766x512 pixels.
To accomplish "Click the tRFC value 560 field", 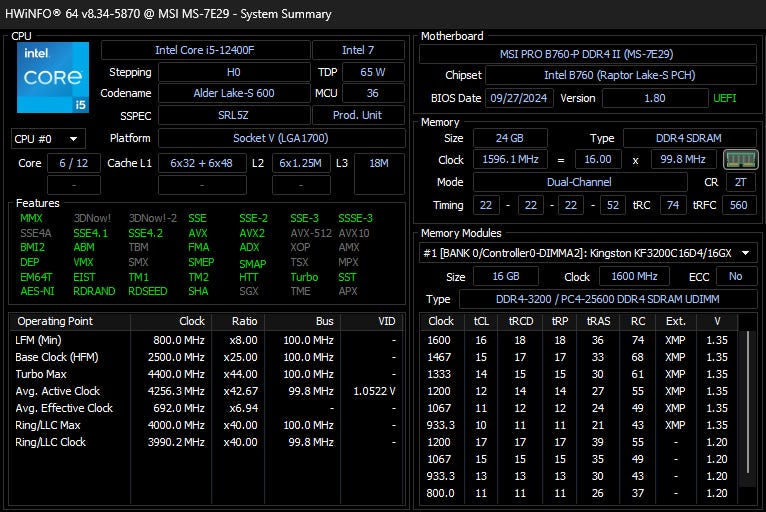I will [x=738, y=205].
